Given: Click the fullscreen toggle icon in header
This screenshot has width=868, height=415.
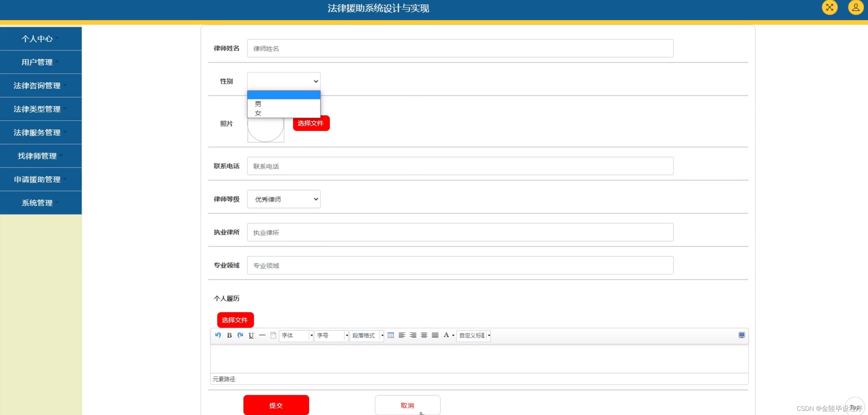Looking at the screenshot, I should [x=829, y=8].
